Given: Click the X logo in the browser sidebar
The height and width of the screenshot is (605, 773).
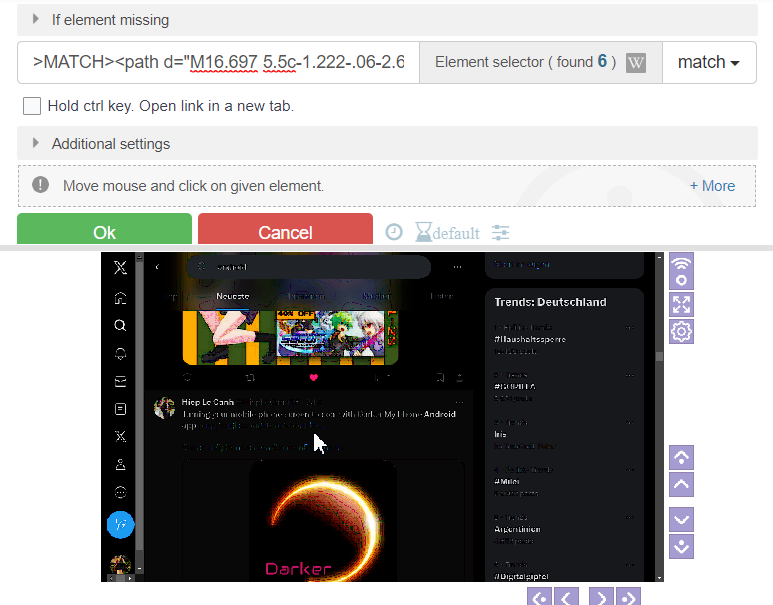Looking at the screenshot, I should [x=120, y=268].
